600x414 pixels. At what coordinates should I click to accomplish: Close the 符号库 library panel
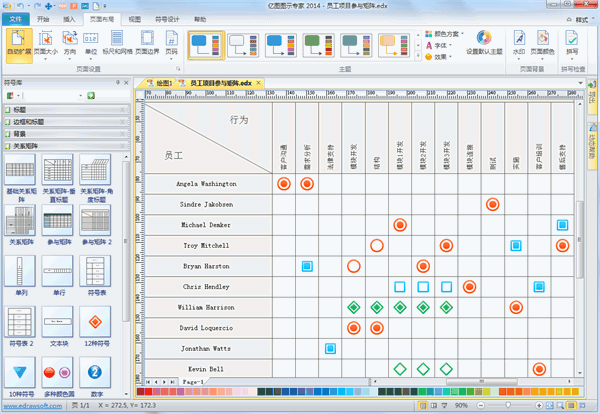(x=126, y=83)
